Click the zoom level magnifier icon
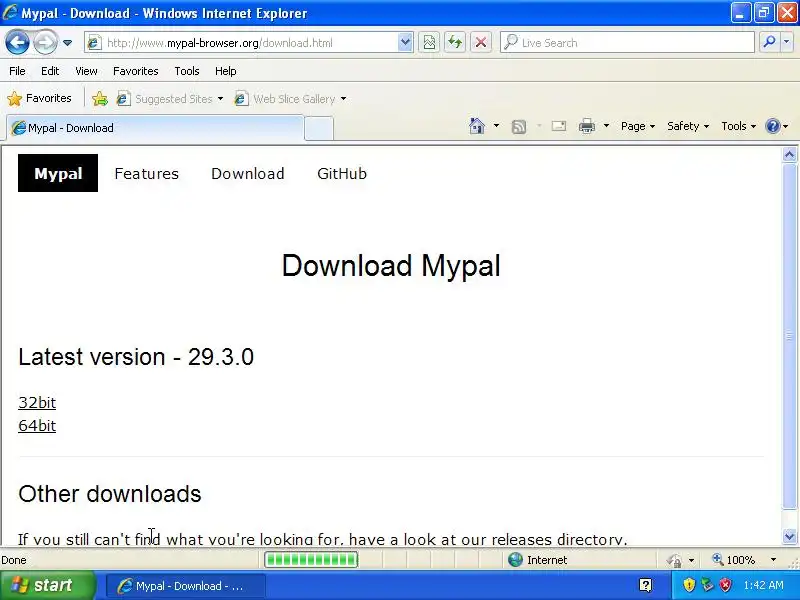The image size is (800, 600). pos(717,560)
